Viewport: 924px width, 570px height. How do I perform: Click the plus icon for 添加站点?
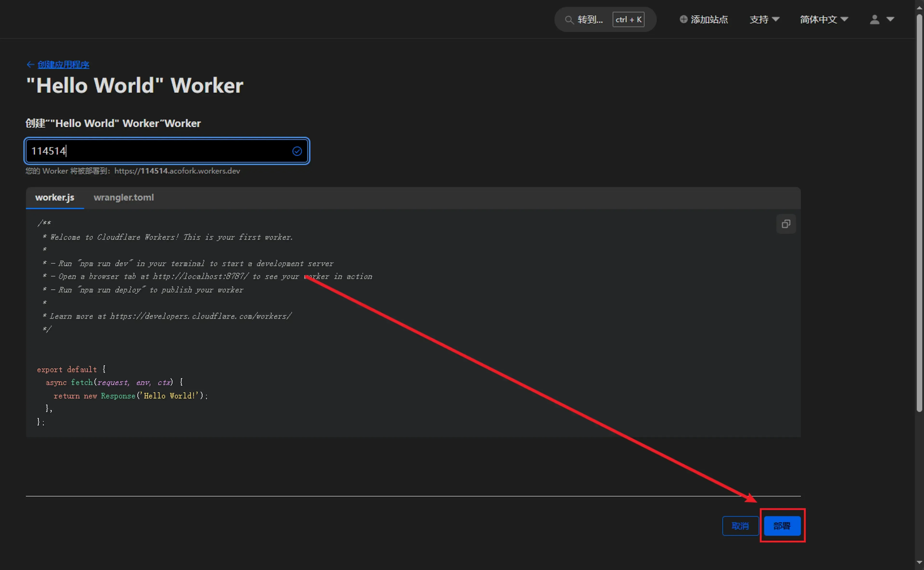[683, 19]
